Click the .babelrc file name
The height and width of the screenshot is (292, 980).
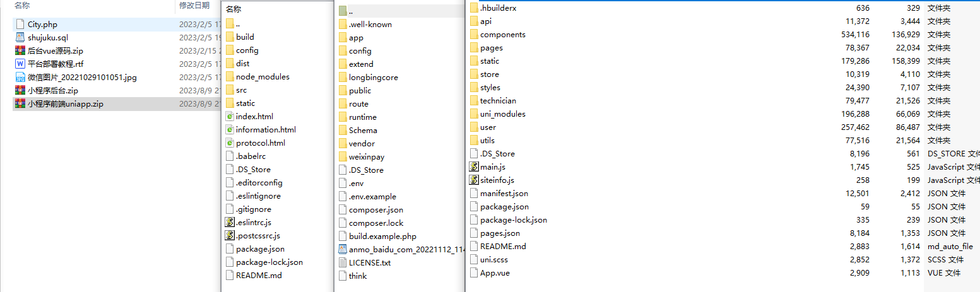249,156
